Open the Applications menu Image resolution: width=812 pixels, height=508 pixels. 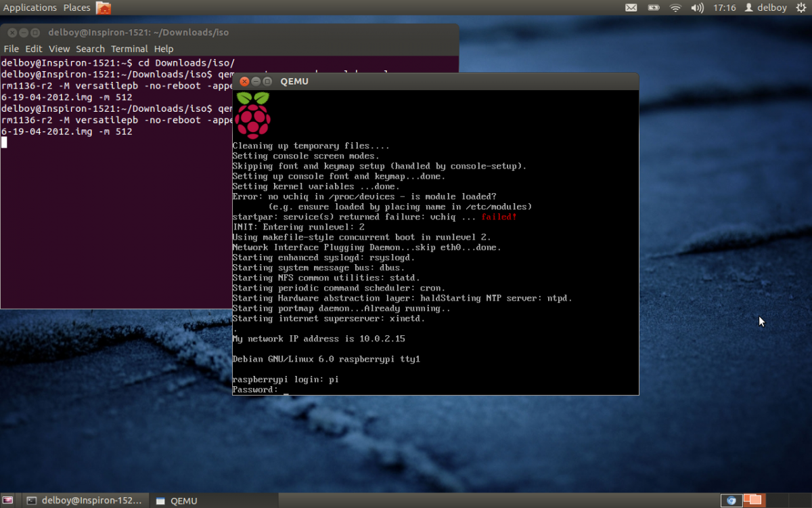click(x=30, y=8)
